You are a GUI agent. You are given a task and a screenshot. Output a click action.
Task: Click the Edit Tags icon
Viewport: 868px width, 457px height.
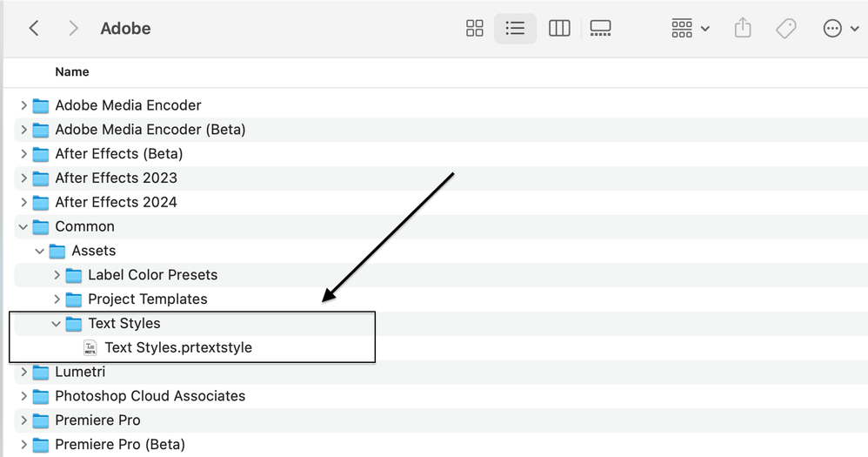[x=786, y=29]
